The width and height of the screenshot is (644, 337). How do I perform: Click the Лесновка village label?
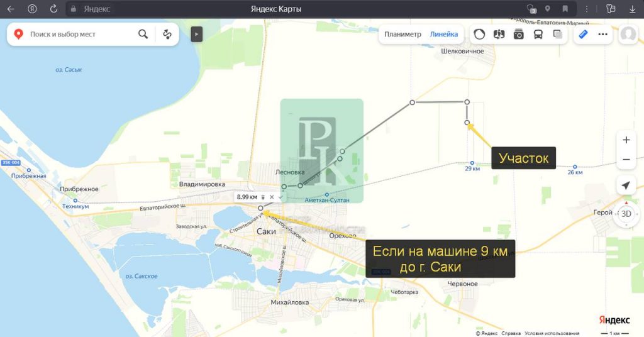click(x=290, y=172)
